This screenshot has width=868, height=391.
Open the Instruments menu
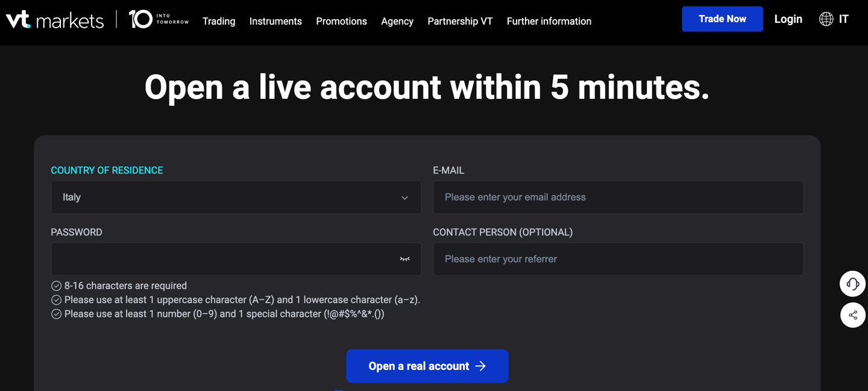tap(275, 21)
